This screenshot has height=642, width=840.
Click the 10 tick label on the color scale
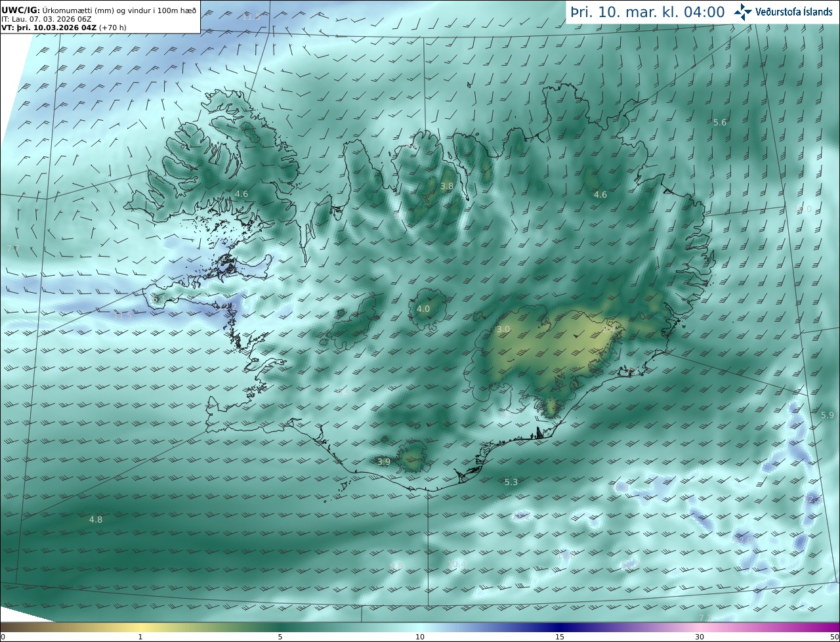pos(420,637)
